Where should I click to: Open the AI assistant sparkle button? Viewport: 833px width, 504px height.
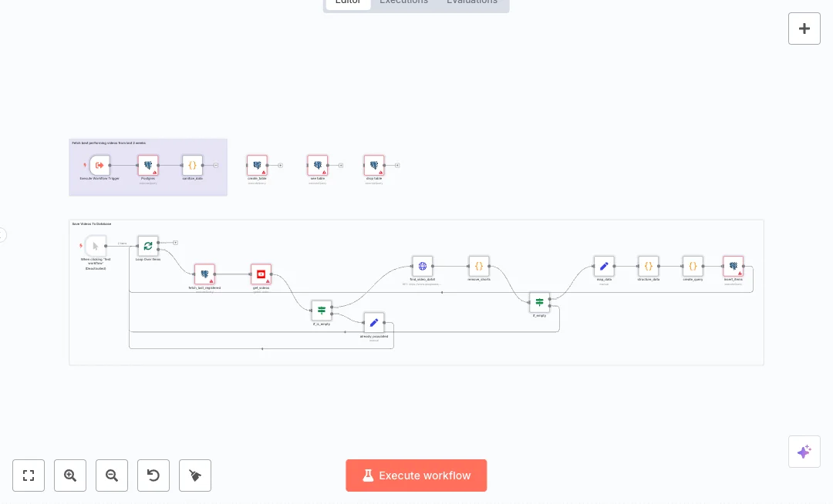pos(804,452)
